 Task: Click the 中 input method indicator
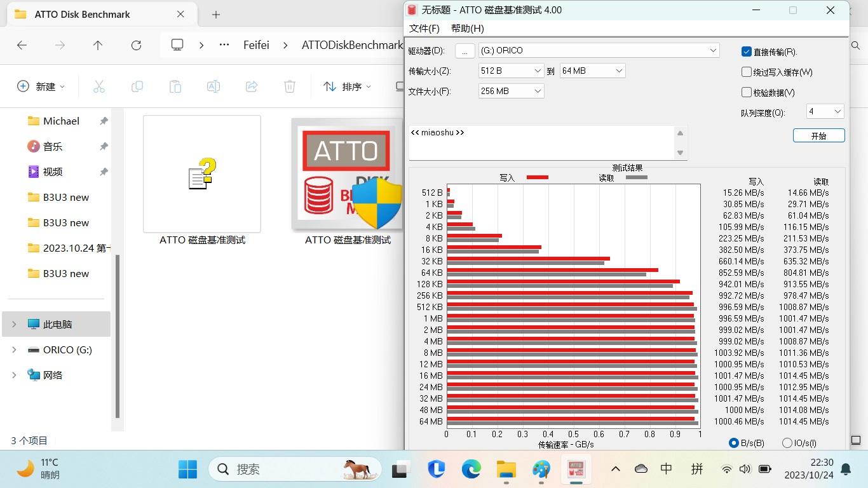tap(667, 470)
